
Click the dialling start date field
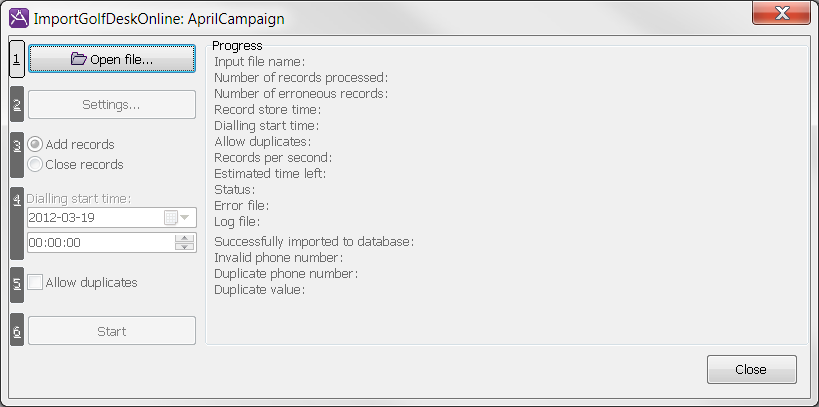[x=93, y=217]
